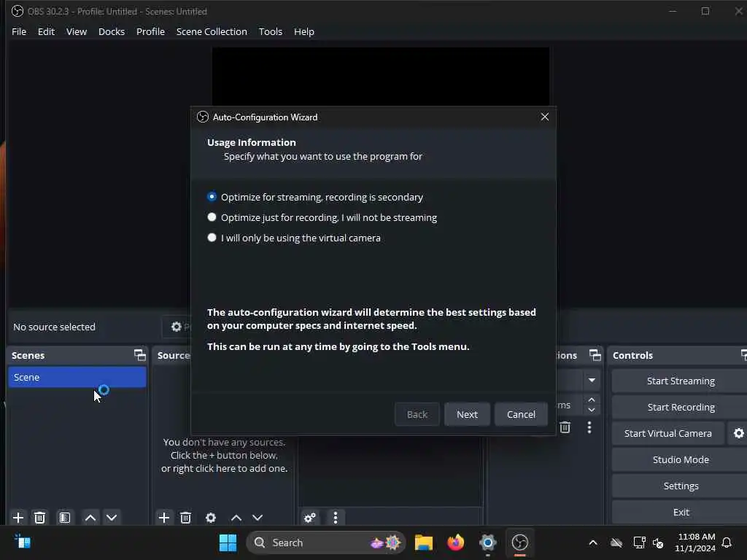Decrease transition duration stepper down
This screenshot has height=560, width=747.
[x=592, y=410]
